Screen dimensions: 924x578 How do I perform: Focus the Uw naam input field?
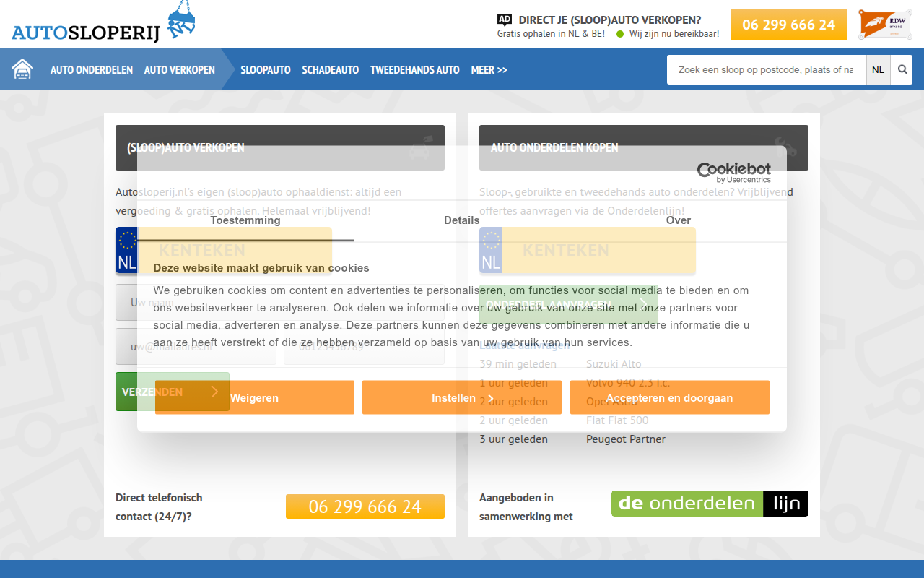click(280, 302)
